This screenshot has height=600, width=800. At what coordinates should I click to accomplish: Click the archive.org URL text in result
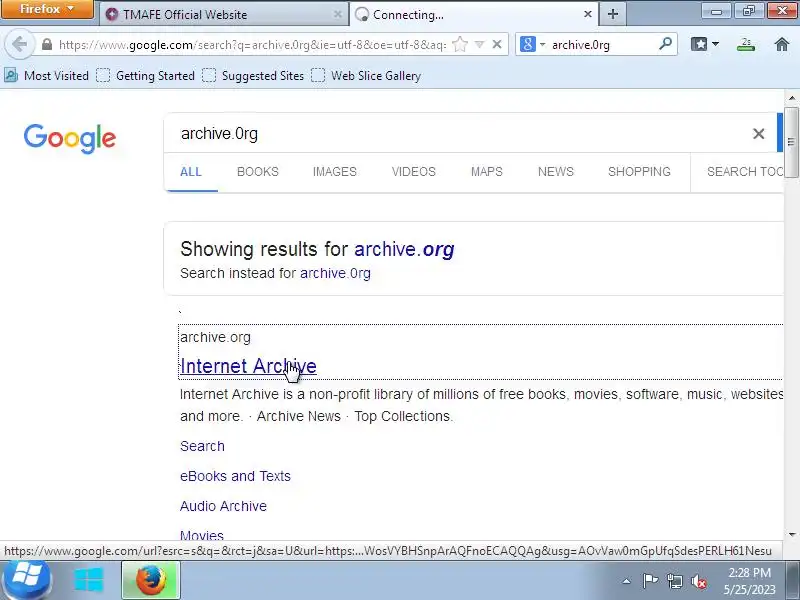tap(215, 337)
